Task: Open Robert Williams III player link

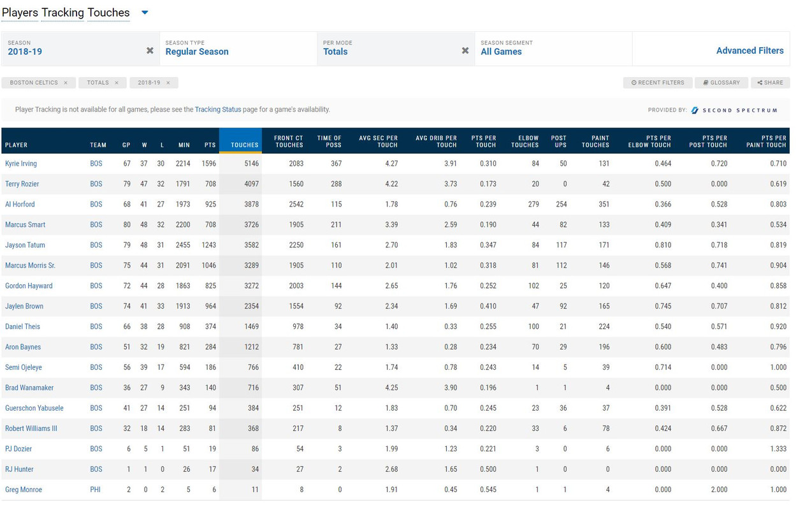Action: tap(31, 429)
